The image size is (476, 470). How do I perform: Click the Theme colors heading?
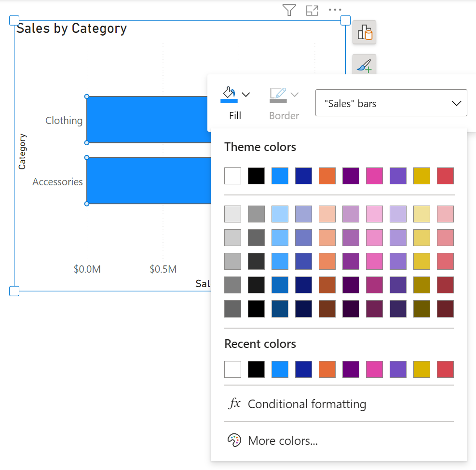point(260,147)
